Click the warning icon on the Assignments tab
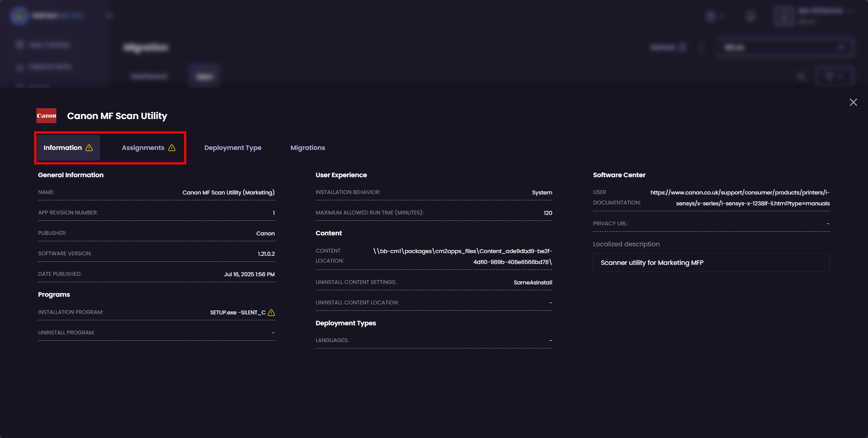This screenshot has height=438, width=868. pos(172,148)
